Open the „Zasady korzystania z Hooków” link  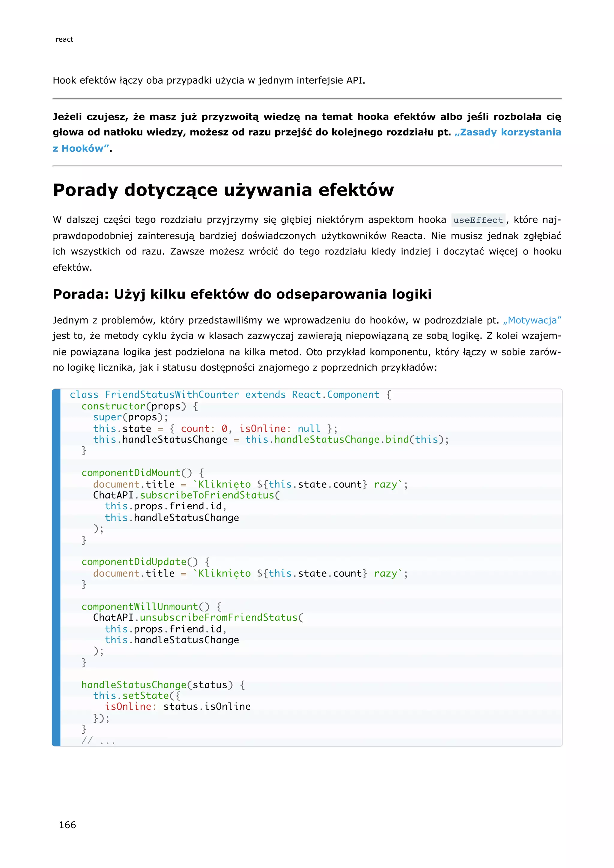pos(507,132)
